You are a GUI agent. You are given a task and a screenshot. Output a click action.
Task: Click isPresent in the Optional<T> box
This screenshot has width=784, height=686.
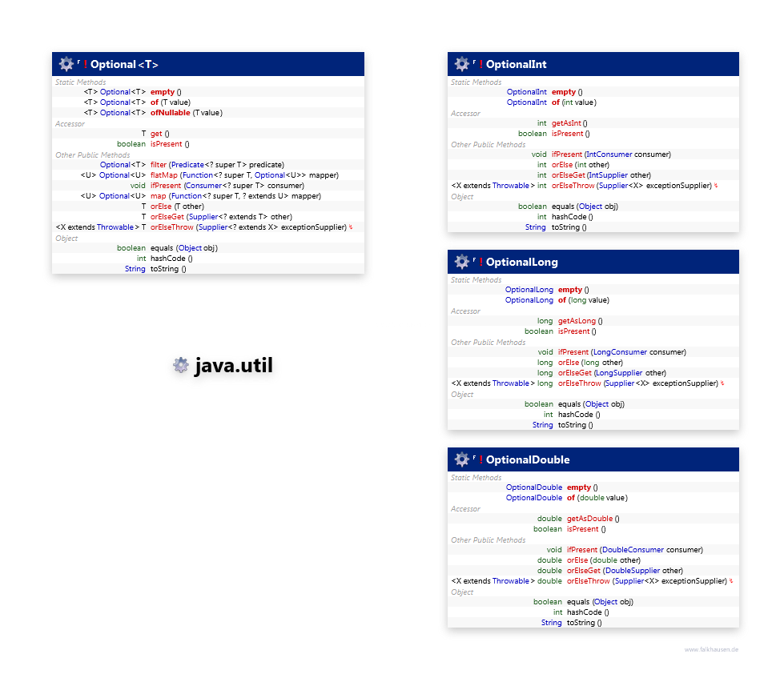(167, 144)
